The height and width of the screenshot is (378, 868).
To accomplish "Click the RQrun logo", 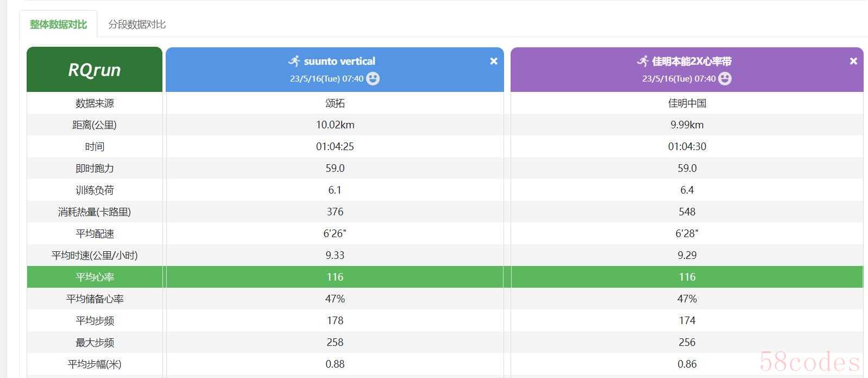I will point(95,70).
